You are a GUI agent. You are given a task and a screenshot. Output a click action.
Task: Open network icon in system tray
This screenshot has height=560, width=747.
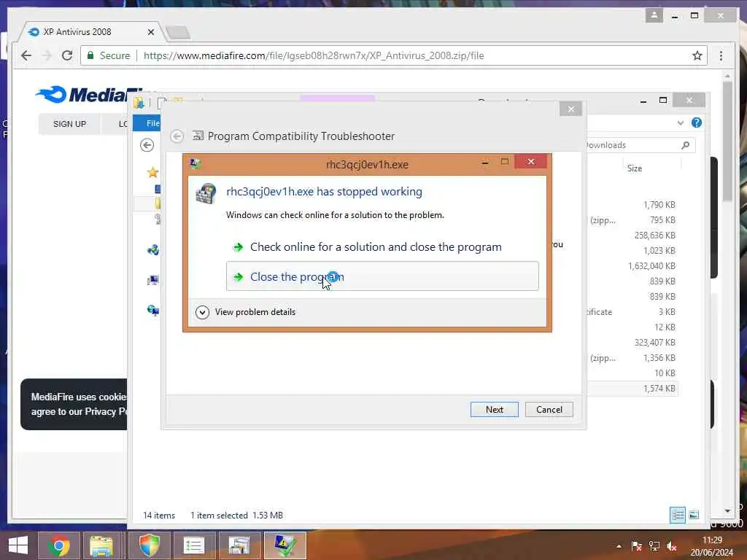click(654, 546)
